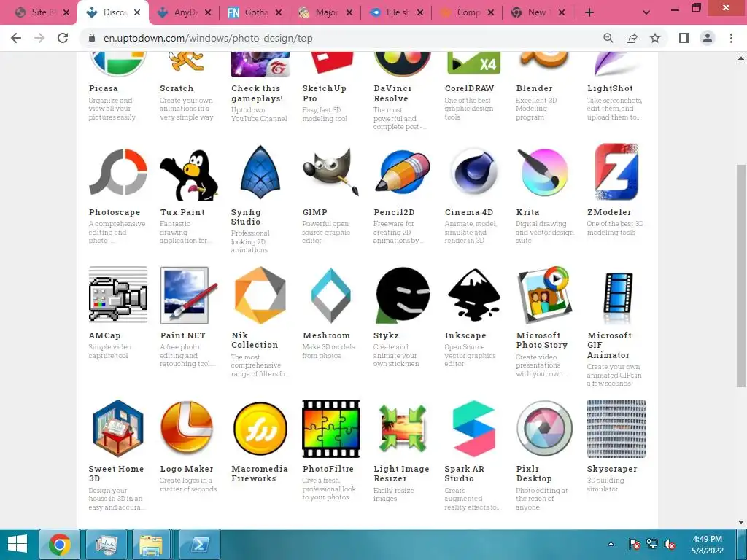The height and width of the screenshot is (560, 747).
Task: Select the Logo Maker orange icon
Action: [x=187, y=427]
